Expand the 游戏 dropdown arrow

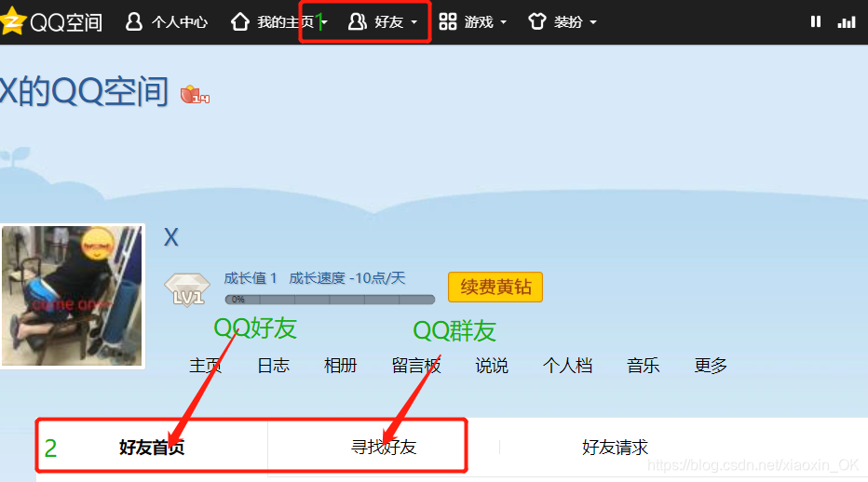503,22
